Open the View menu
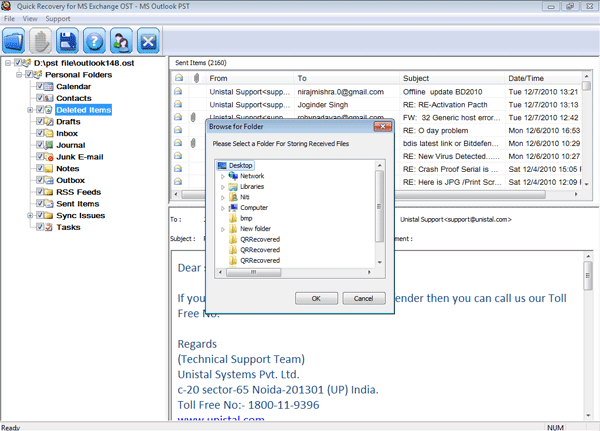 coord(30,18)
